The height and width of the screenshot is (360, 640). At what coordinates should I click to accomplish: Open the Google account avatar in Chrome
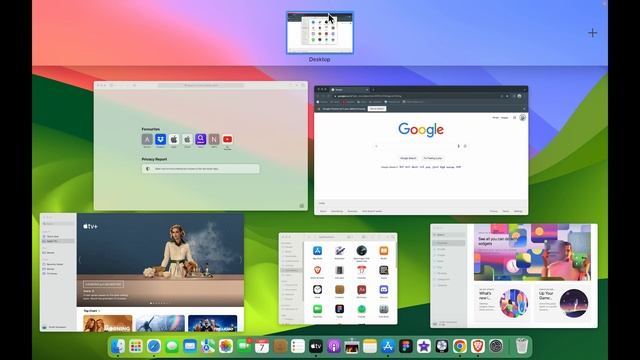point(522,118)
